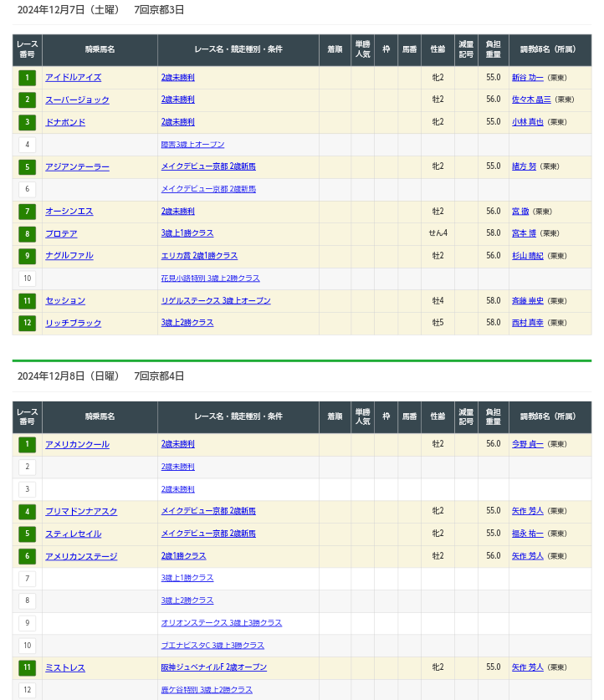Open 3歳上2勝クラス race in リッチブラック row
Image resolution: width=604 pixels, height=700 pixels.
coord(187,323)
